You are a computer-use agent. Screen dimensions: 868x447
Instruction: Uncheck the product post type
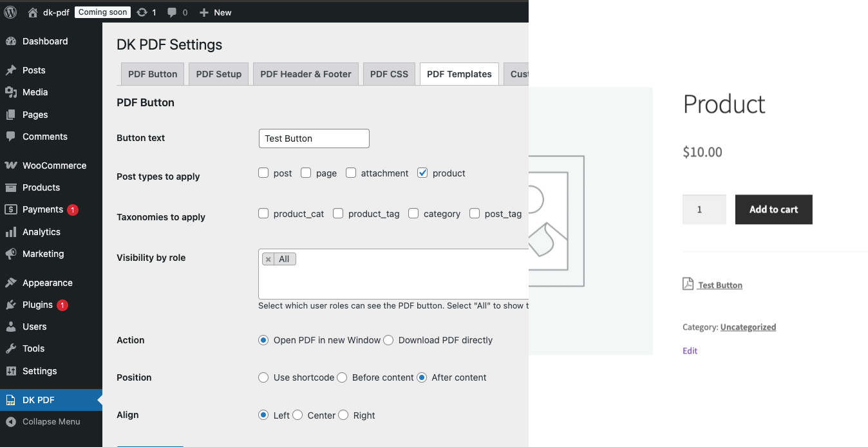[x=422, y=173]
